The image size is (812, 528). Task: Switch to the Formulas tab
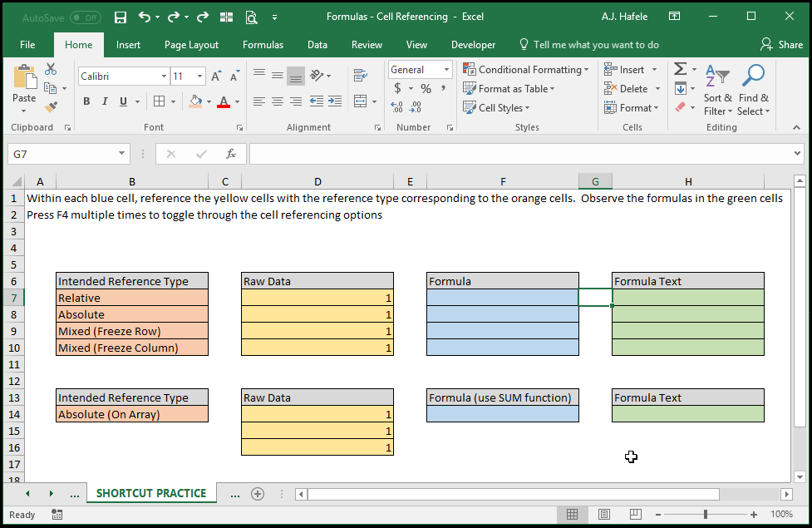[x=263, y=45]
